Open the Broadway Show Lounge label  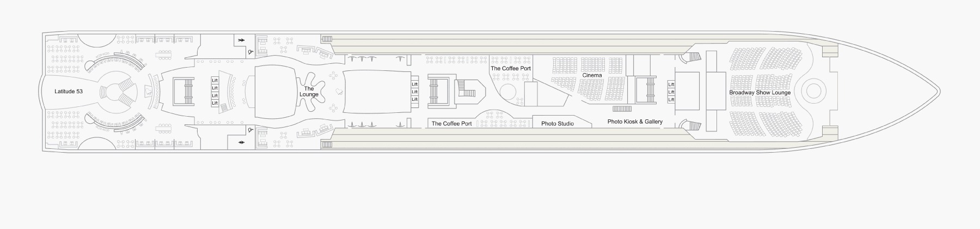point(759,93)
